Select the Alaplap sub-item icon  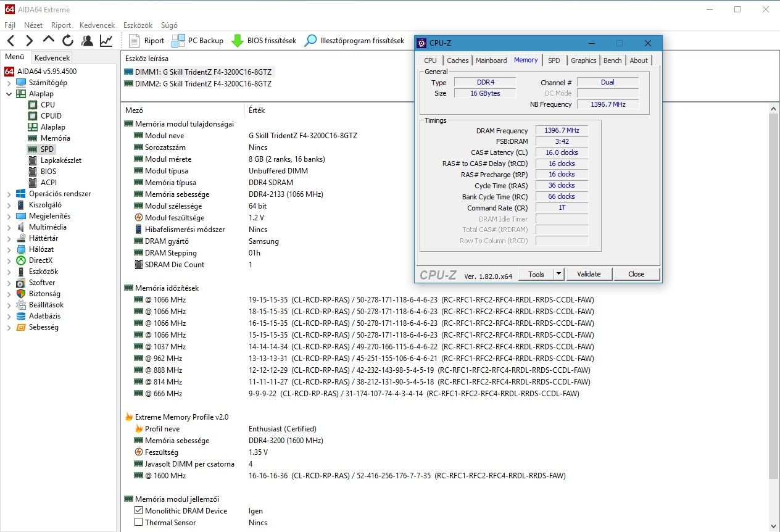pyautogui.click(x=33, y=127)
